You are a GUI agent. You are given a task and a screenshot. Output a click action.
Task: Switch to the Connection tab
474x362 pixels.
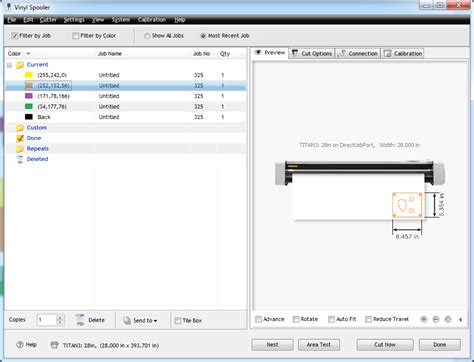pyautogui.click(x=358, y=53)
